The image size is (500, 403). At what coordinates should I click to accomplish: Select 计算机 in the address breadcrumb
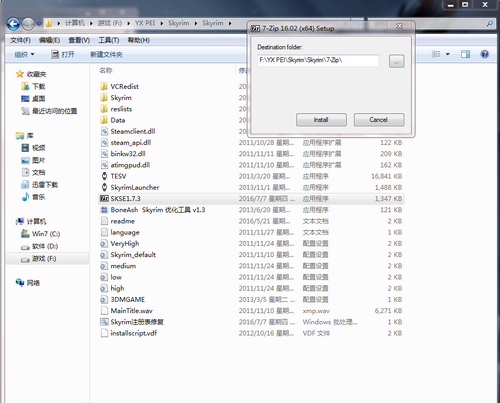tap(75, 23)
